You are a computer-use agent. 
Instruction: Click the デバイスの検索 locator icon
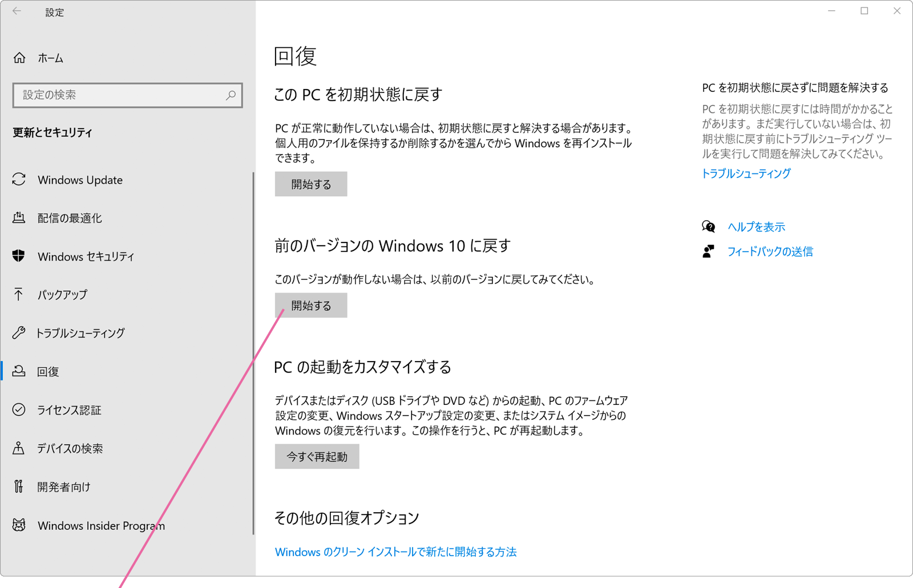(19, 448)
